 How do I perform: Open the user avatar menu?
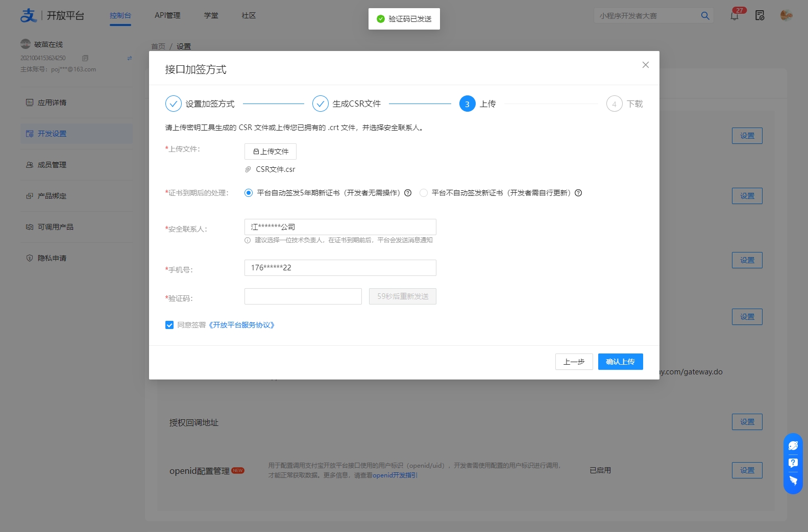(787, 15)
